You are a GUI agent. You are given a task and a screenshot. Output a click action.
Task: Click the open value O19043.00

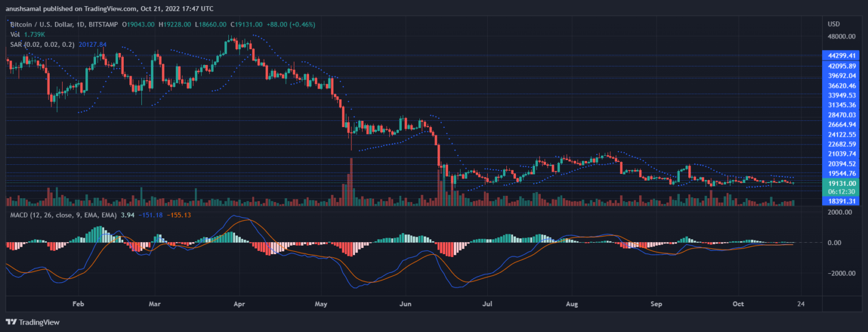137,24
